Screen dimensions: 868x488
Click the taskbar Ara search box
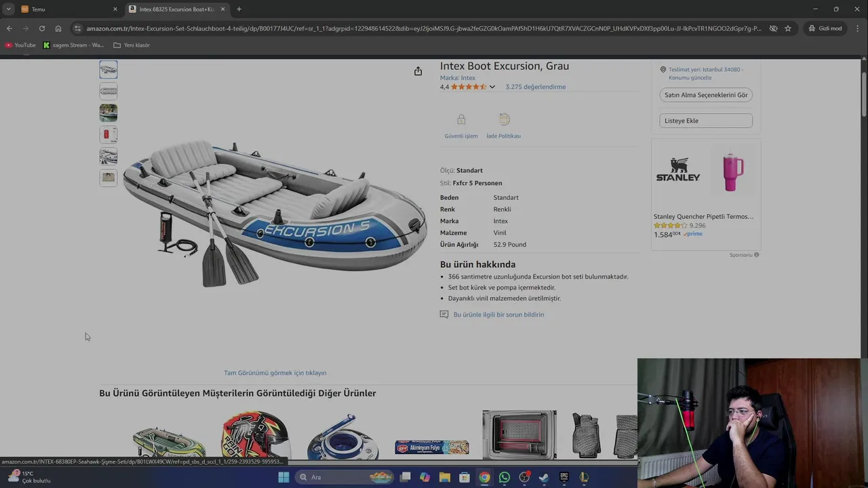[x=344, y=477]
